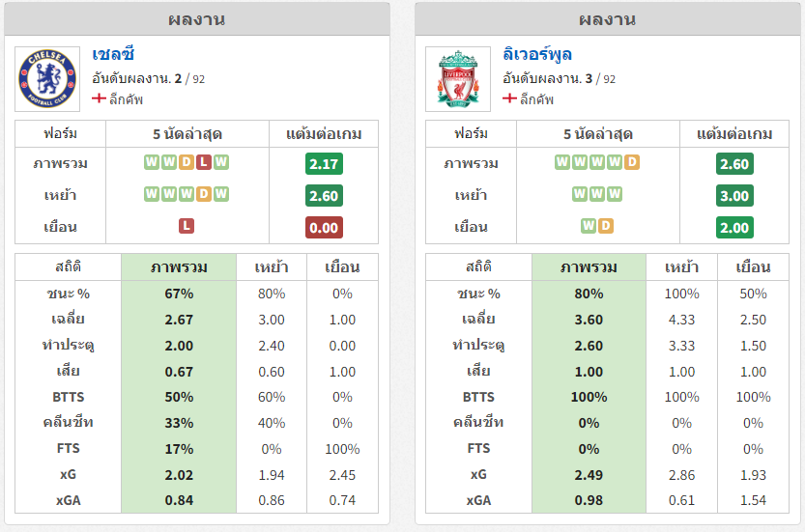The image size is (805, 532).
Task: Click the orange D badge in Liverpool away form
Action: [x=606, y=226]
